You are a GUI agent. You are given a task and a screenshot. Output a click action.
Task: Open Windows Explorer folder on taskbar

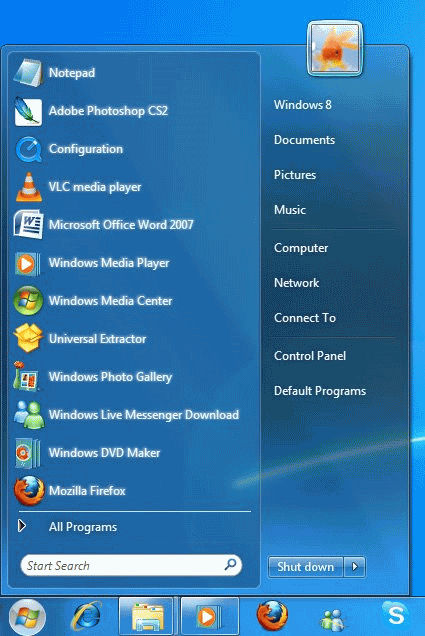(146, 617)
